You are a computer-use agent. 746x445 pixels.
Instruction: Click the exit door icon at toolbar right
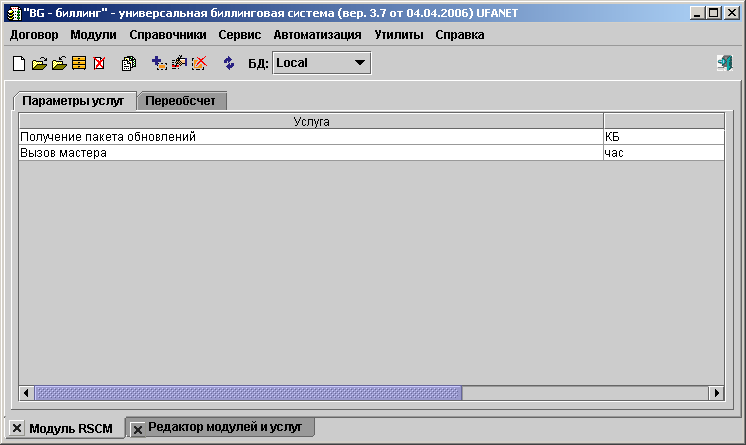(x=725, y=63)
